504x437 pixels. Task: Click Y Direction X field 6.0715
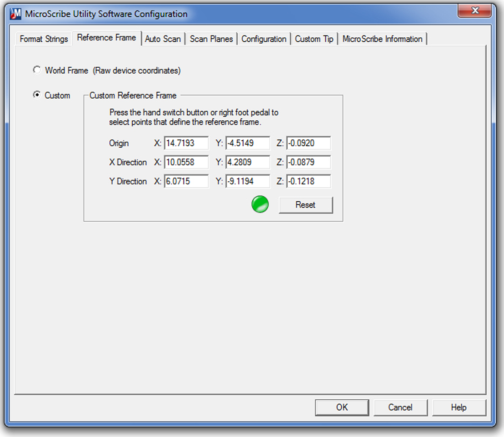pos(186,181)
